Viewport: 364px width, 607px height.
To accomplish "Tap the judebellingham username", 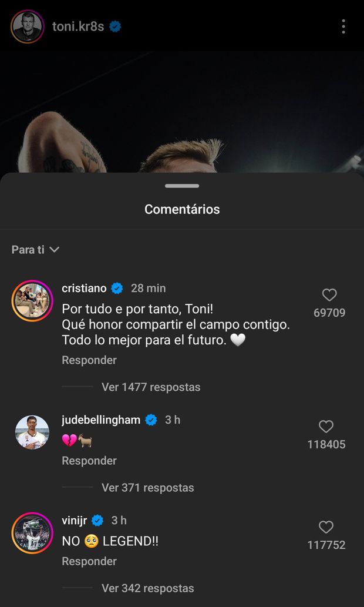I will (101, 420).
